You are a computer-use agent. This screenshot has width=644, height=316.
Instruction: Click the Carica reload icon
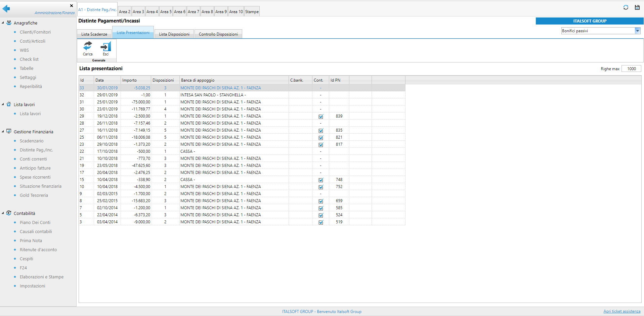(88, 46)
